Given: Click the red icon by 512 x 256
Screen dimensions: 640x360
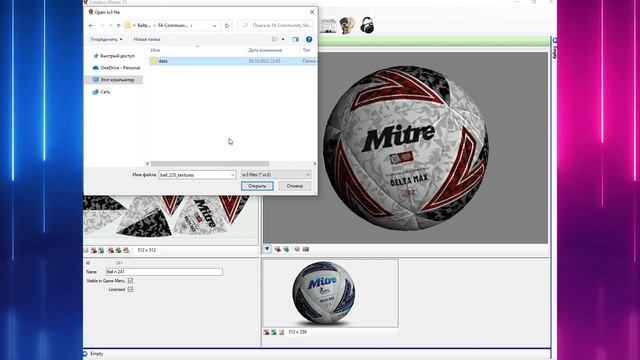Looking at the screenshot, I should tap(267, 332).
